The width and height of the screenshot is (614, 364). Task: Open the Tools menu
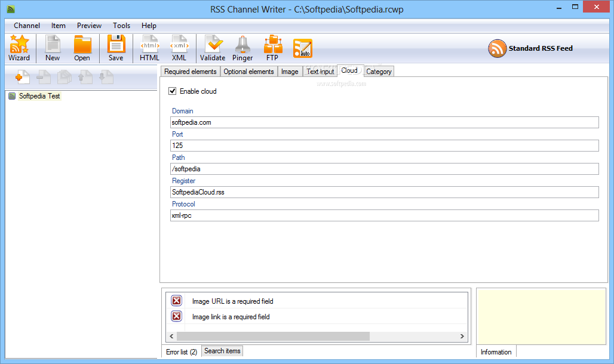(121, 26)
